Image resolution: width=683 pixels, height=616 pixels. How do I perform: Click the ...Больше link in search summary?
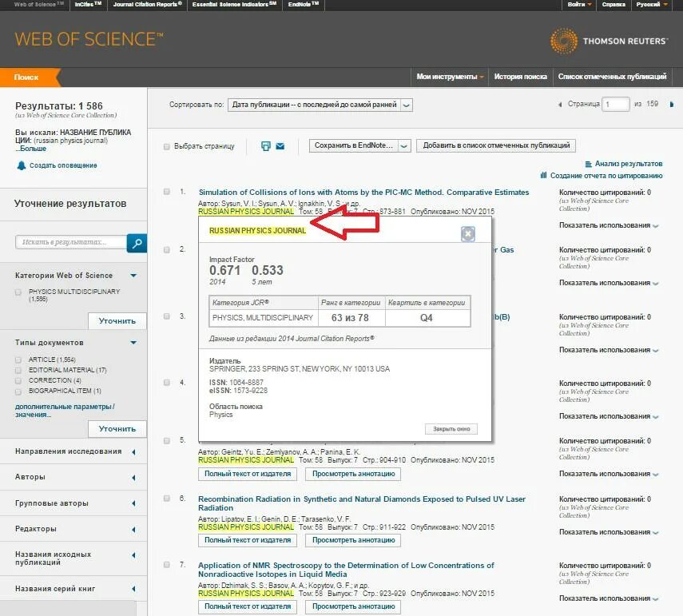(31, 149)
